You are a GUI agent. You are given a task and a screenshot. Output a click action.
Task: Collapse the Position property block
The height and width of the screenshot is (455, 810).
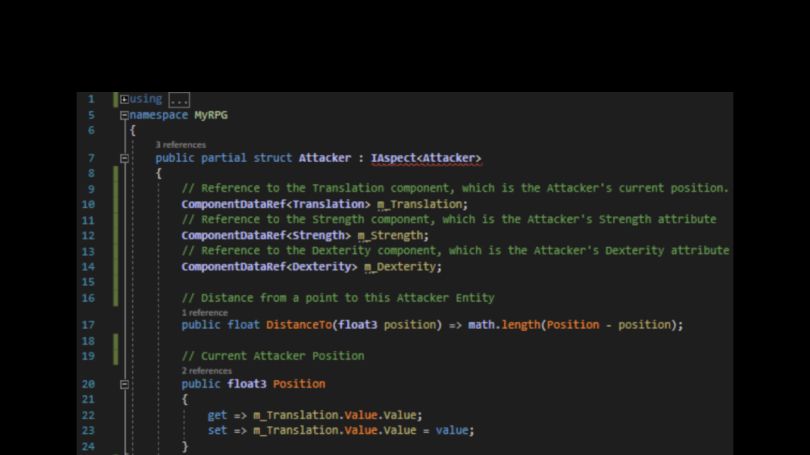pyautogui.click(x=124, y=384)
